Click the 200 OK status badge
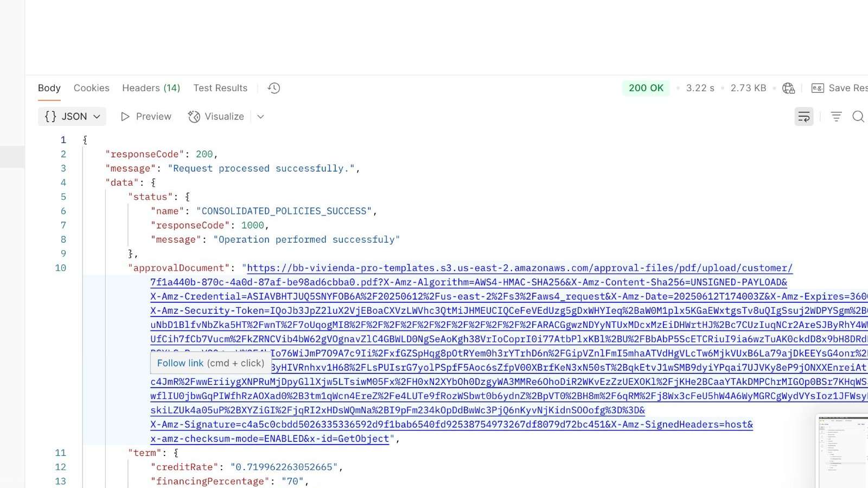The height and width of the screenshot is (488, 868). click(x=646, y=88)
